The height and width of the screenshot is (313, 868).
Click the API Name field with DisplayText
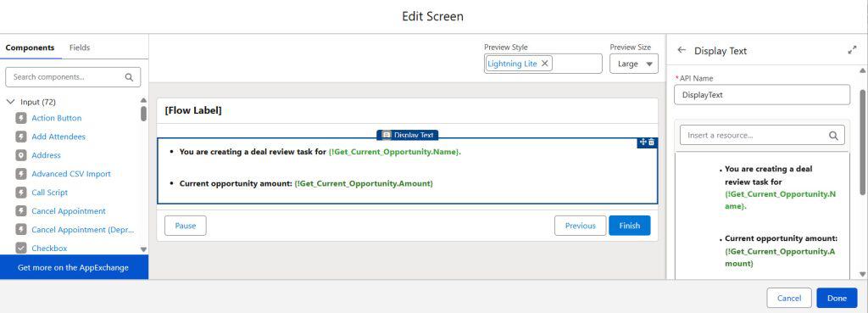pos(762,95)
